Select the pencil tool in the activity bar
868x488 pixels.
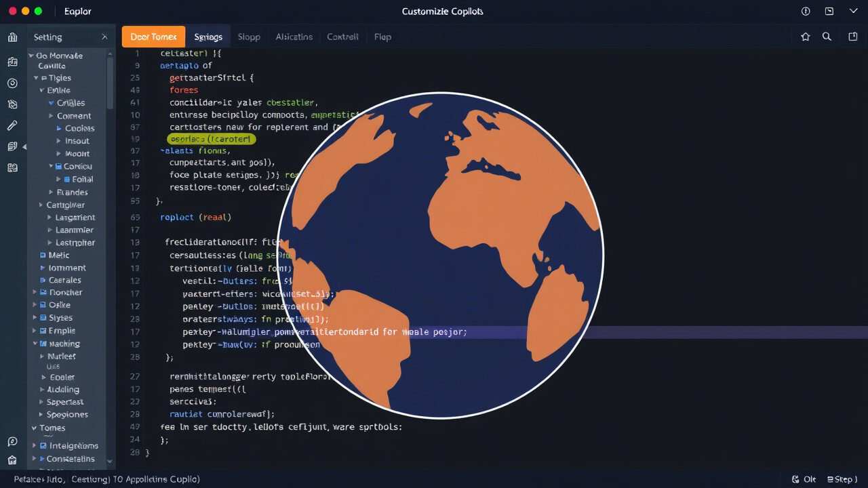click(12, 126)
